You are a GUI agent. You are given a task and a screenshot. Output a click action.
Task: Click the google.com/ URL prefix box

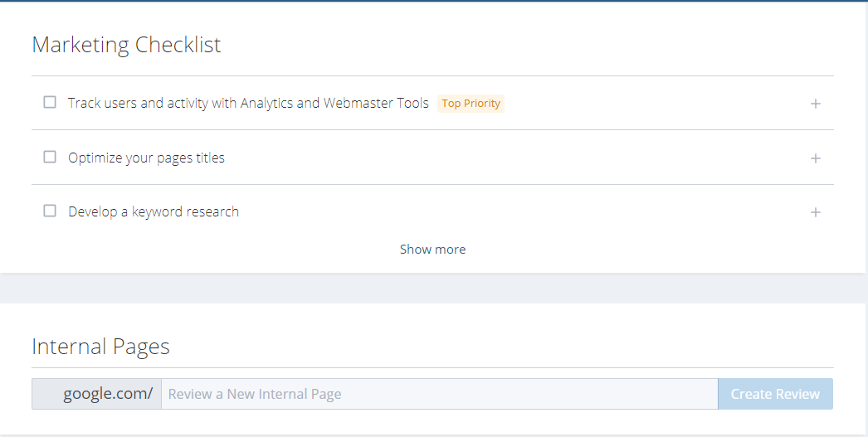tap(108, 394)
